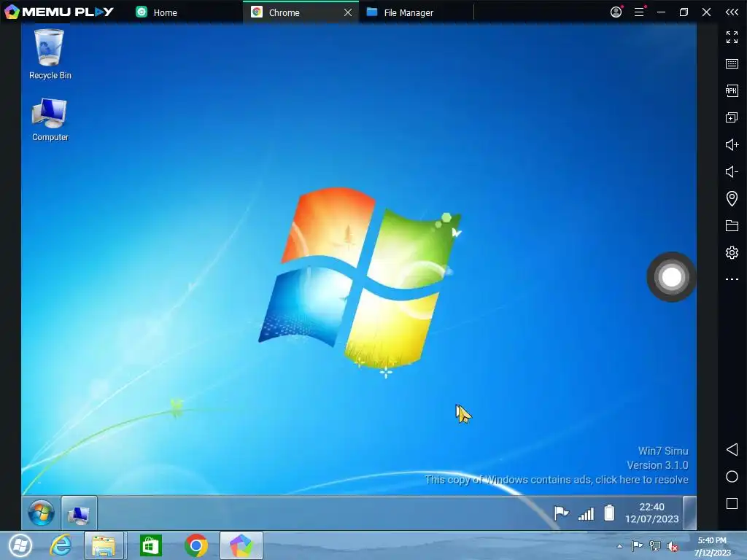Open the Action Center flag in simulated tray
Viewport: 747px width, 560px height.
click(x=561, y=513)
